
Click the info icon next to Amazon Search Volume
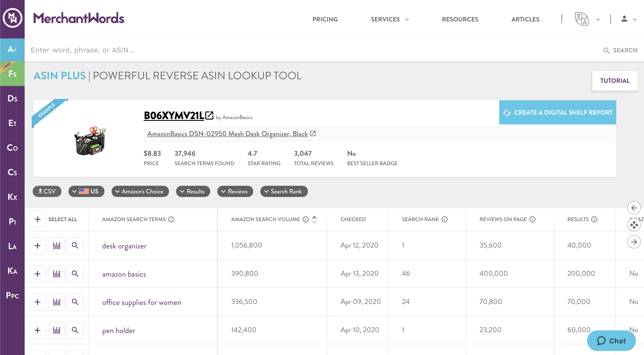(305, 219)
